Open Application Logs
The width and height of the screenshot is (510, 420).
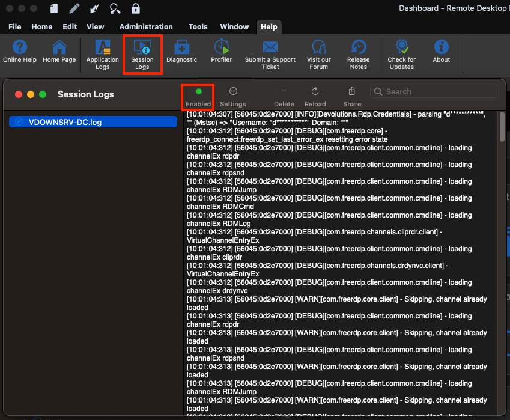(103, 55)
